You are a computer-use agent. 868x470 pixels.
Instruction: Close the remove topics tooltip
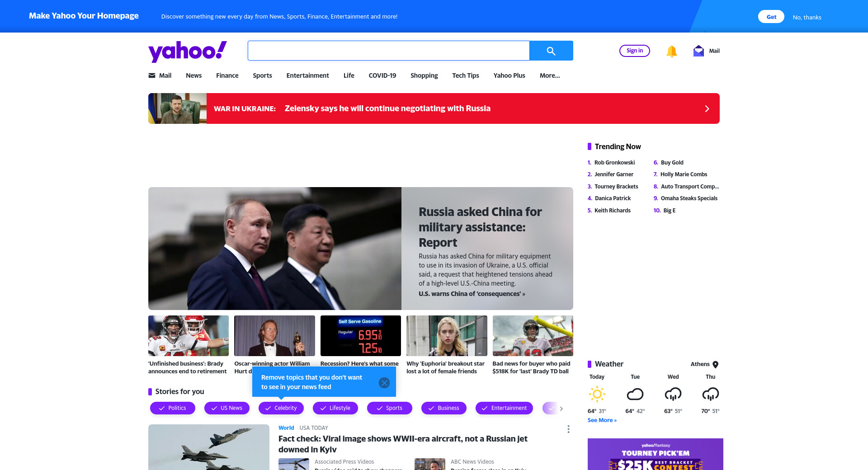(x=384, y=383)
